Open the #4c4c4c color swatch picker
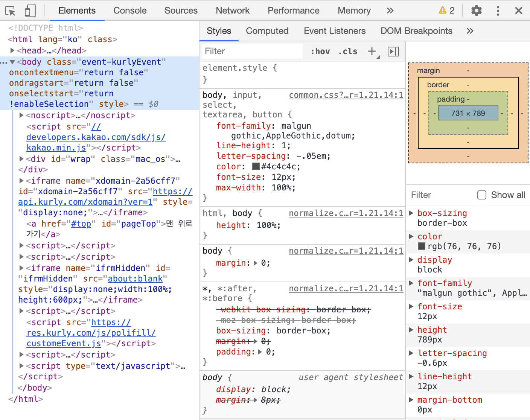The height and width of the screenshot is (420, 530). tap(256, 166)
